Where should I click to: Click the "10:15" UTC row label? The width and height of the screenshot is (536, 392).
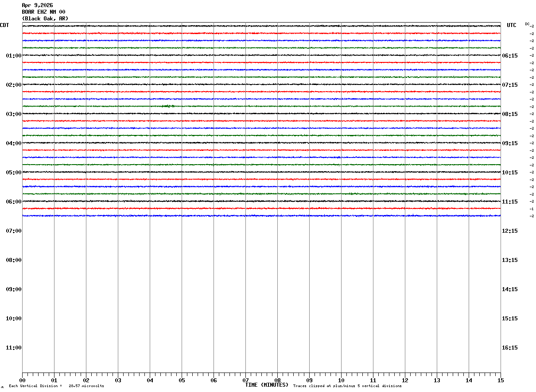coord(510,173)
